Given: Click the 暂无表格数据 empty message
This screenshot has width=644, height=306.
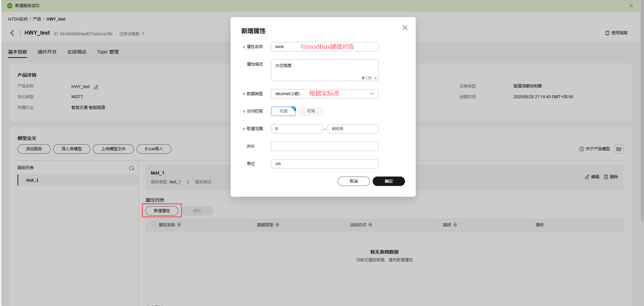Looking at the screenshot, I should pyautogui.click(x=384, y=252).
